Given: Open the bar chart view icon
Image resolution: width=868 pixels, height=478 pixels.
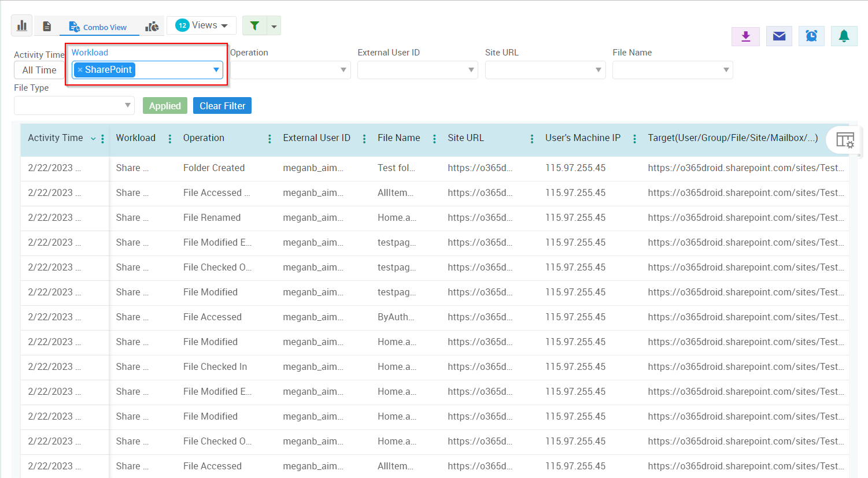Looking at the screenshot, I should [22, 25].
